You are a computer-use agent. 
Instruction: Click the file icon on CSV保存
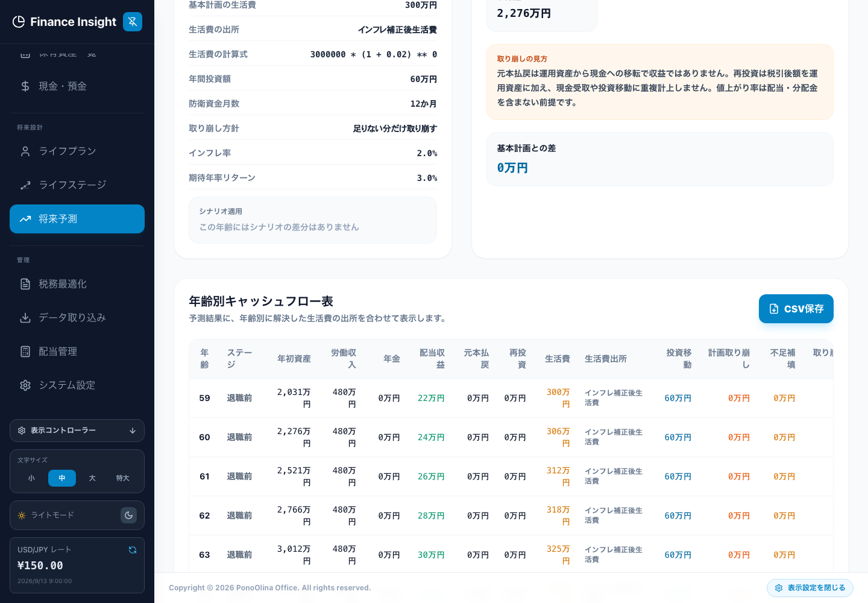coord(774,309)
